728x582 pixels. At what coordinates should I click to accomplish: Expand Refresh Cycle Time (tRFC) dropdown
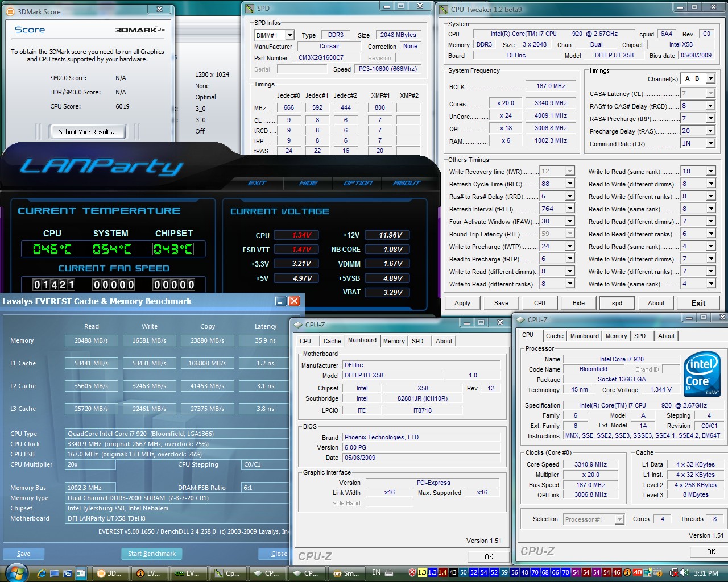pos(569,184)
